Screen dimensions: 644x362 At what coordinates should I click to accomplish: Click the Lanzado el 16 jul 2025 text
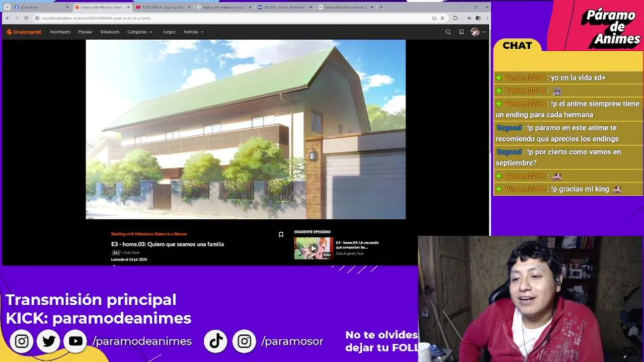[129, 259]
